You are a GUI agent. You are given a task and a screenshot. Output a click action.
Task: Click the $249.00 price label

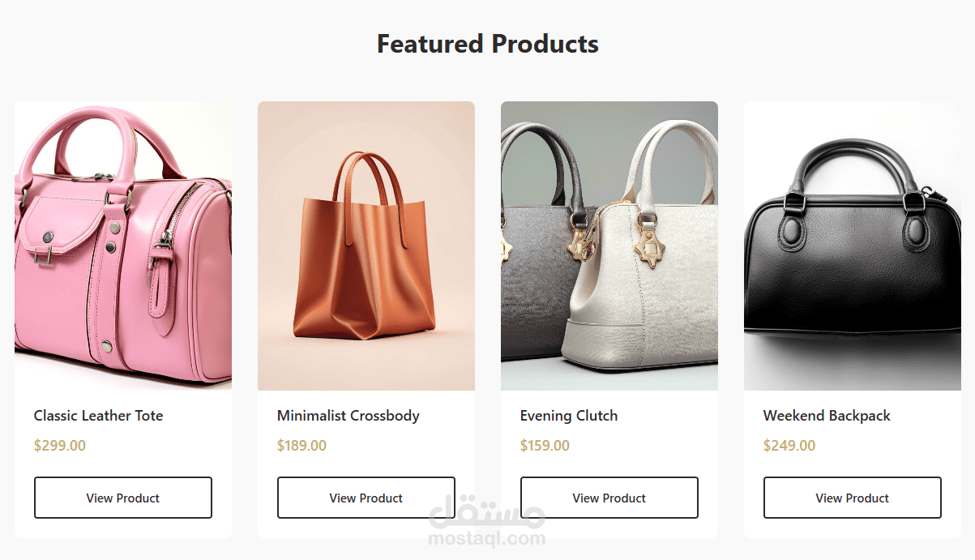coord(789,446)
